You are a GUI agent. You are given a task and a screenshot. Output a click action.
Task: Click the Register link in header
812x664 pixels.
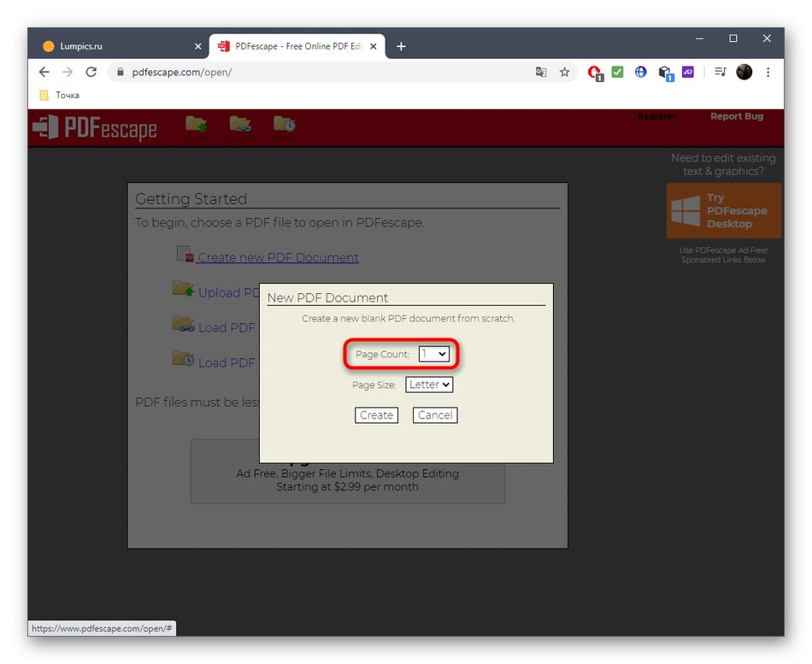point(656,116)
